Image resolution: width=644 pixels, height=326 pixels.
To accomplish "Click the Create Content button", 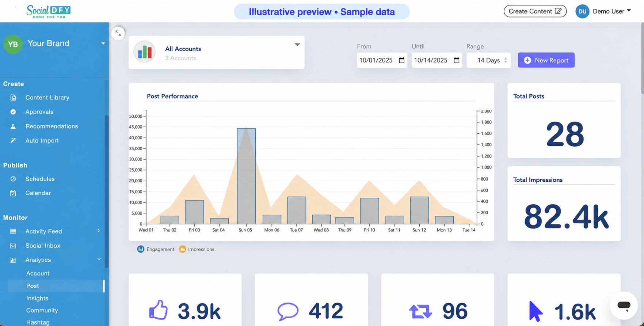I will click(535, 11).
